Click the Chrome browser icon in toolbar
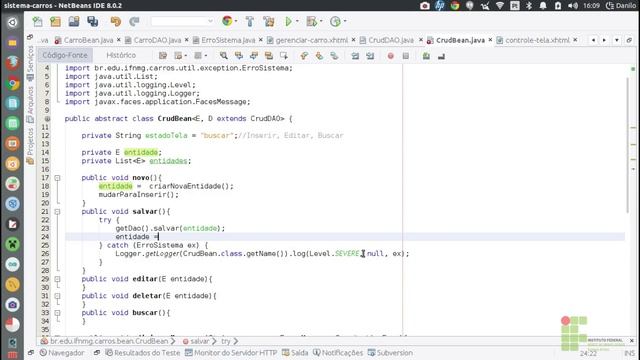Image resolution: width=640 pixels, height=360 pixels. pyautogui.click(x=227, y=21)
